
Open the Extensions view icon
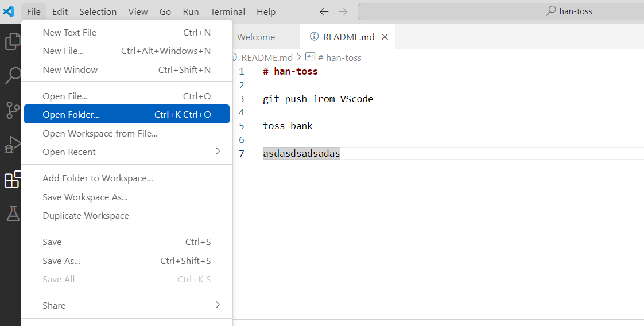click(x=12, y=180)
